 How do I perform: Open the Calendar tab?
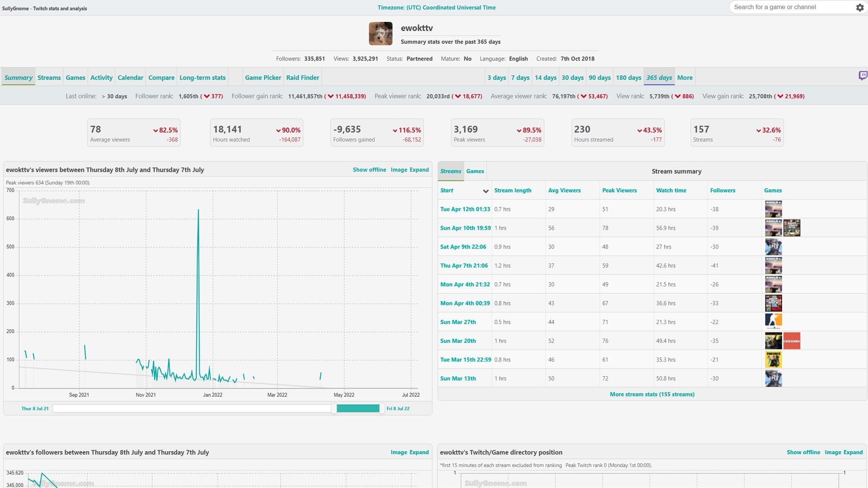(x=130, y=78)
